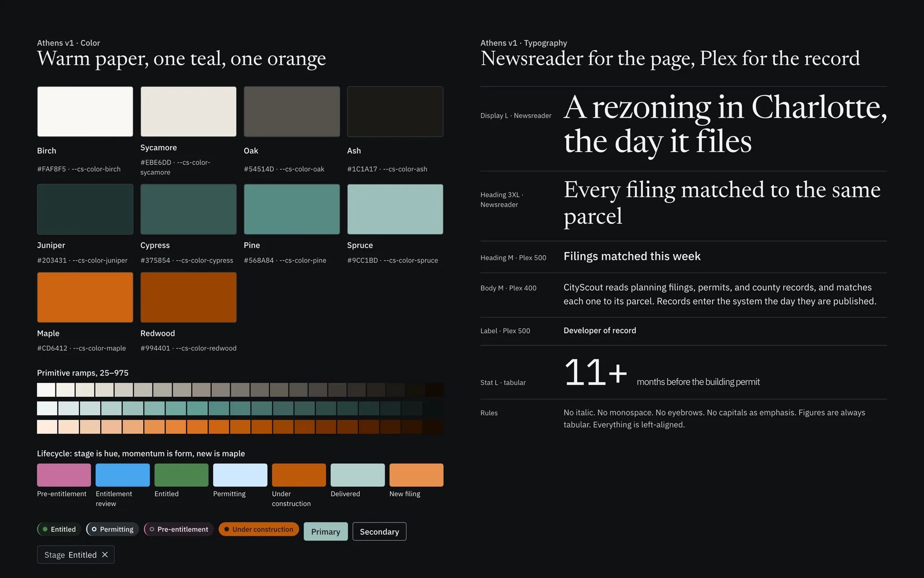The image size is (924, 578).
Task: Click the '#994401 · --cs-color-redwood' text
Action: coord(188,348)
